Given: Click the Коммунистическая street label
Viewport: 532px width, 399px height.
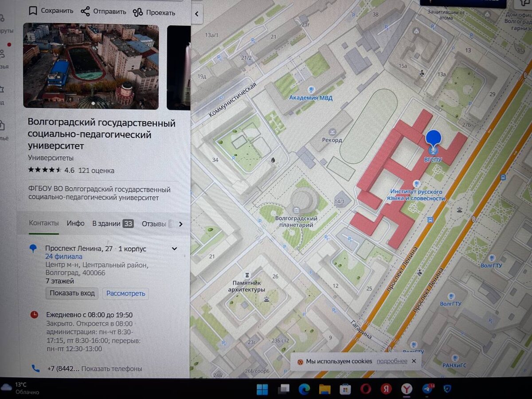Looking at the screenshot, I should tap(234, 100).
